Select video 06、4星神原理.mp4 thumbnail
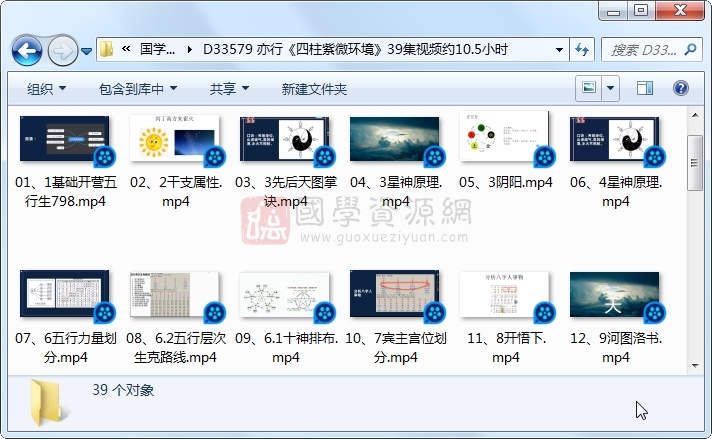Image resolution: width=712 pixels, height=439 pixels. tap(615, 139)
